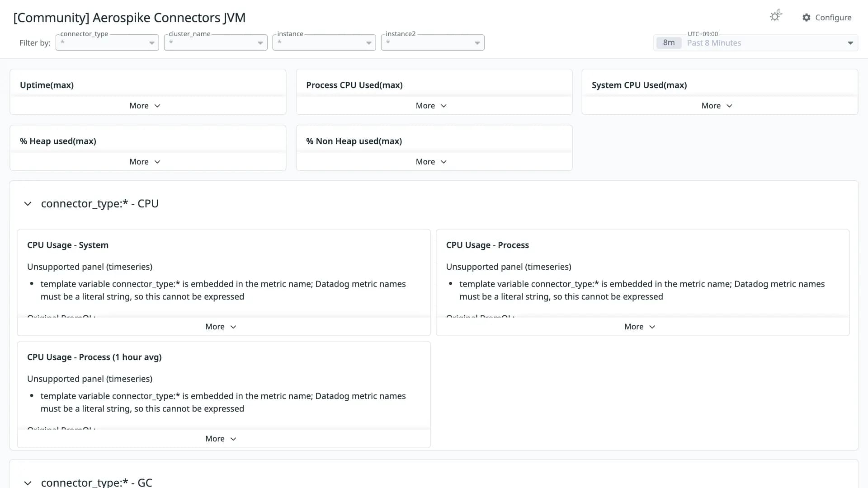
Task: Click the connector_type:* - CPU section title
Action: 99,204
